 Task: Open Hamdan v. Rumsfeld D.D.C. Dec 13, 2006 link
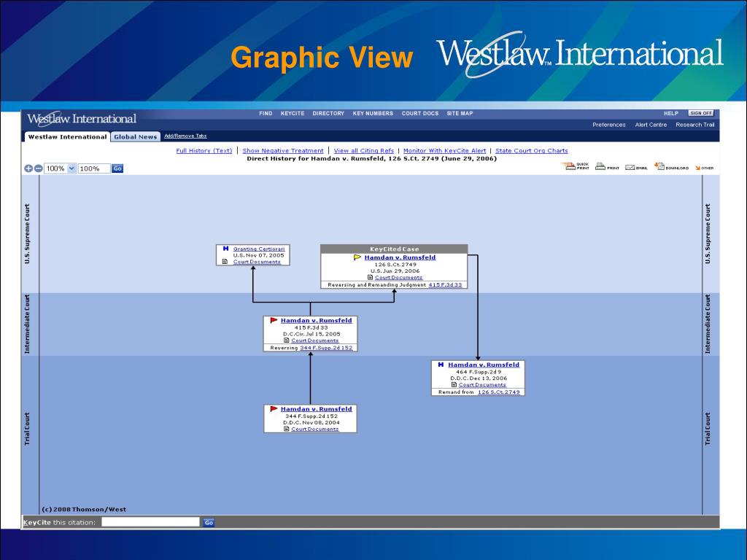click(484, 365)
